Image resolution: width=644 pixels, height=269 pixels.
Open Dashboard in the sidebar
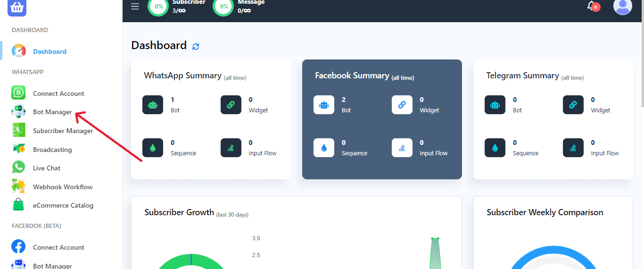[x=50, y=51]
